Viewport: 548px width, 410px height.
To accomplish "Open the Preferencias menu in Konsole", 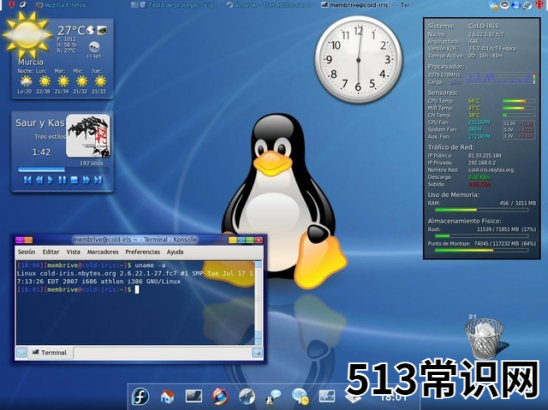I will 143,252.
